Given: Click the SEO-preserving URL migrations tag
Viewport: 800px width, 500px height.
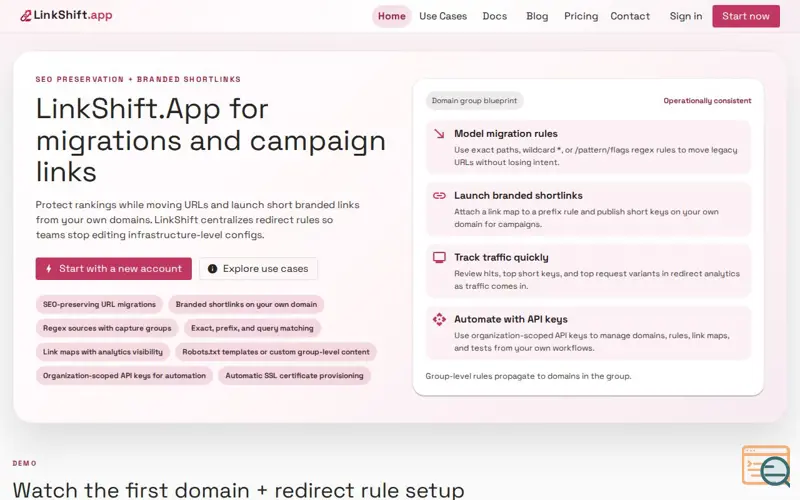Looking at the screenshot, I should point(99,304).
